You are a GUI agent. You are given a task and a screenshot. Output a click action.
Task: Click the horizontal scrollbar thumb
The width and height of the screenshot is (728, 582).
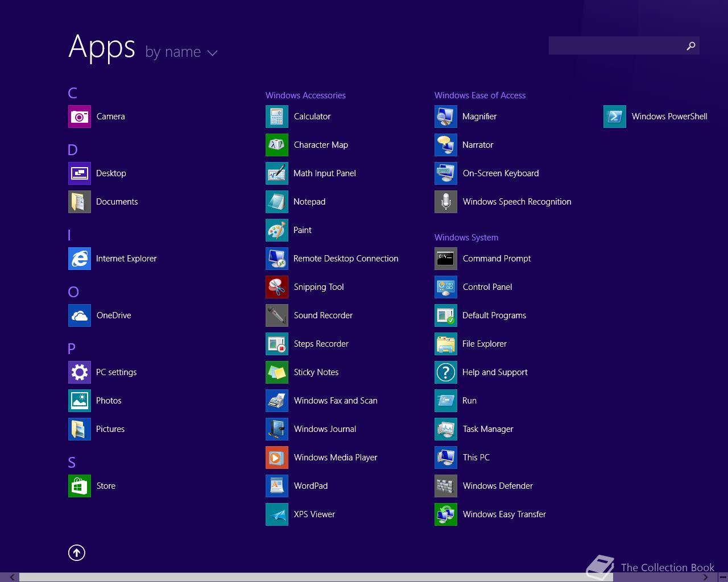(316, 577)
